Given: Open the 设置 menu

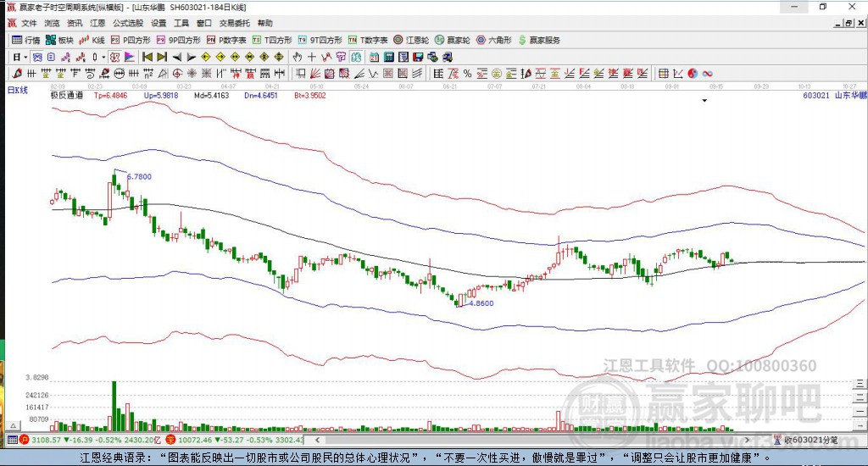Looking at the screenshot, I should click(x=159, y=23).
